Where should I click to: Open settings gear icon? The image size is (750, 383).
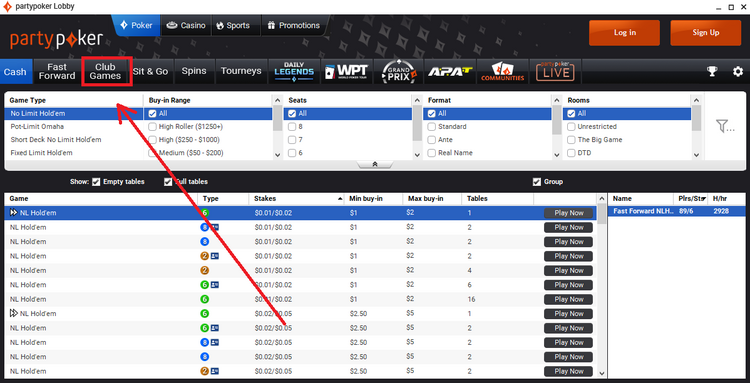[738, 72]
